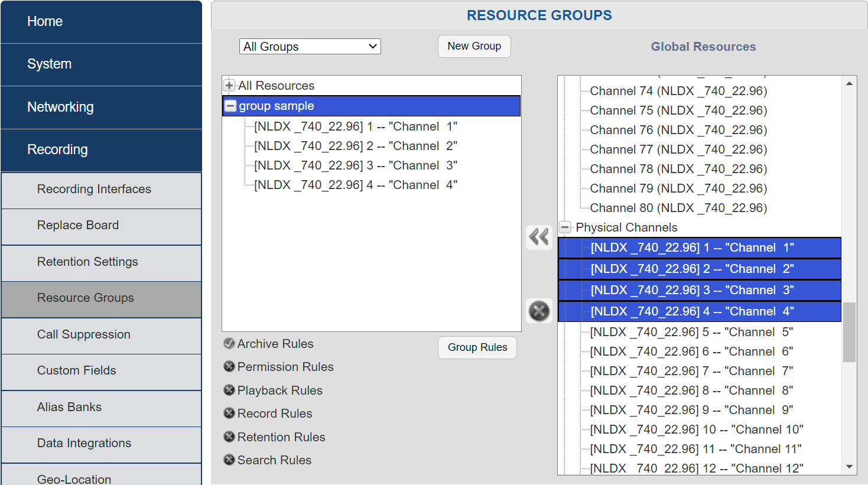Click the Global Resources scrollbar thumb

849,332
